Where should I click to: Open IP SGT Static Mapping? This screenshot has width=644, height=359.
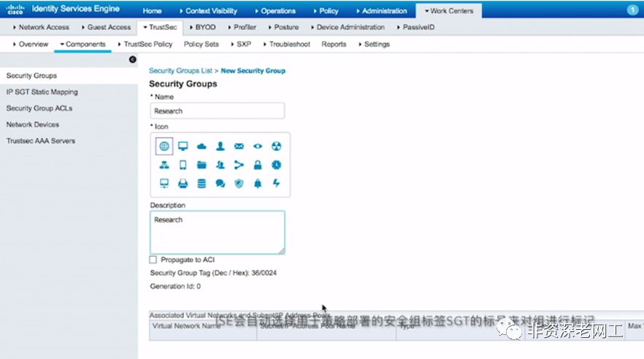(x=42, y=92)
